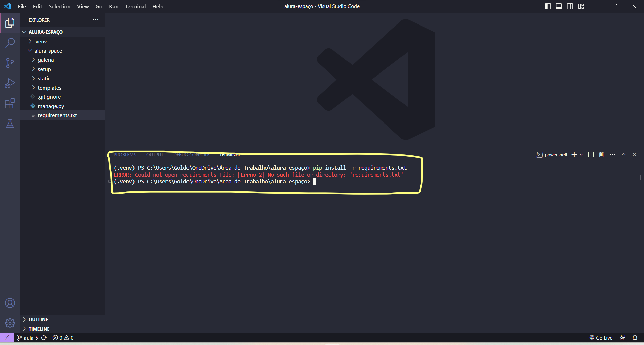
Task: Customize layout icon in title bar
Action: [x=581, y=6]
